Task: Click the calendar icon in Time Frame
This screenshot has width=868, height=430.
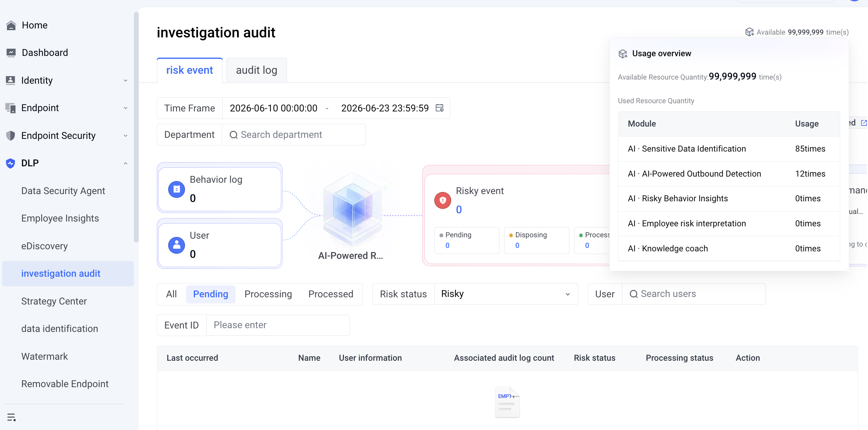Action: click(x=439, y=108)
